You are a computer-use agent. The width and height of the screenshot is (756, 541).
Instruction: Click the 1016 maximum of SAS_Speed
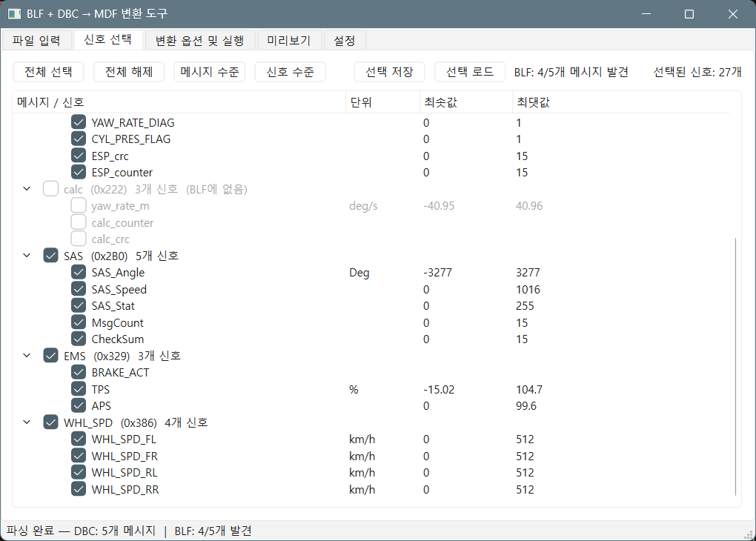tap(528, 289)
